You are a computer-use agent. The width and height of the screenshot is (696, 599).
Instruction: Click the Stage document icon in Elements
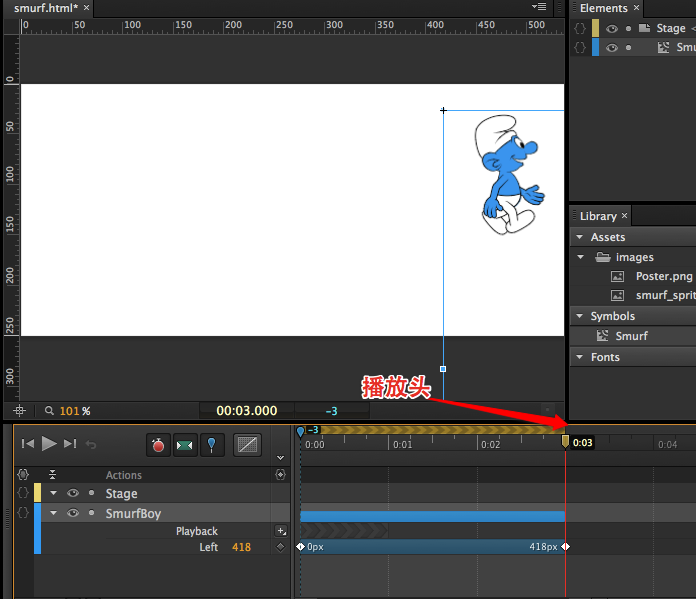click(645, 28)
